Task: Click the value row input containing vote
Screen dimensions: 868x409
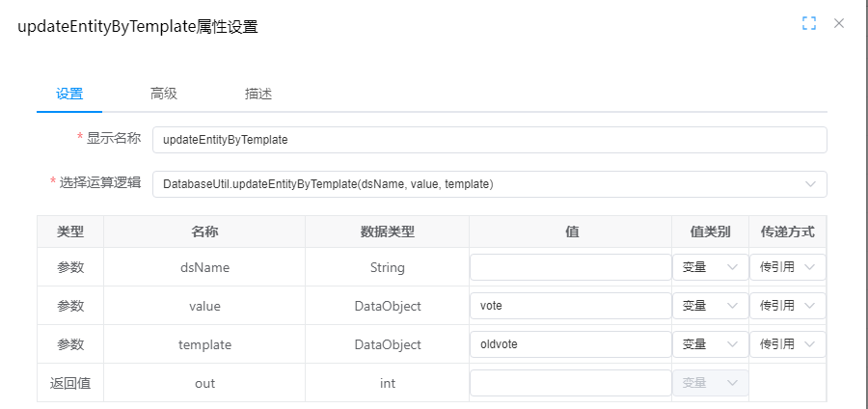Action: [x=570, y=306]
